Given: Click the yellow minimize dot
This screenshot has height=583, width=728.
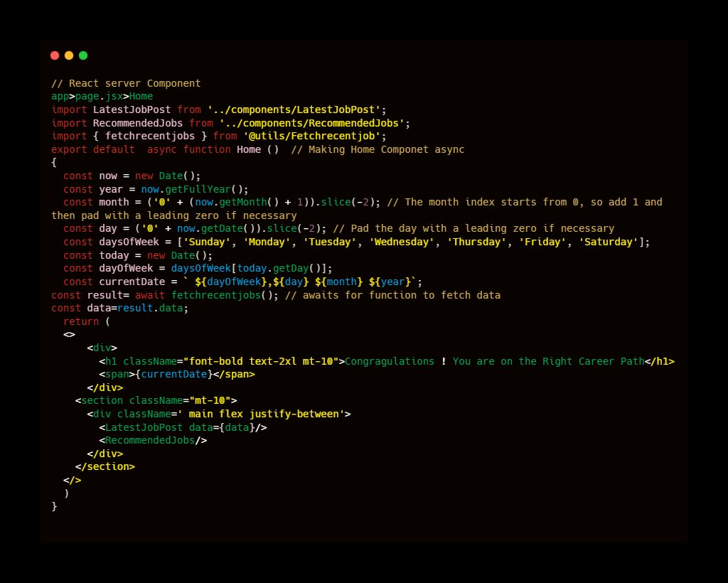Looking at the screenshot, I should pos(69,55).
